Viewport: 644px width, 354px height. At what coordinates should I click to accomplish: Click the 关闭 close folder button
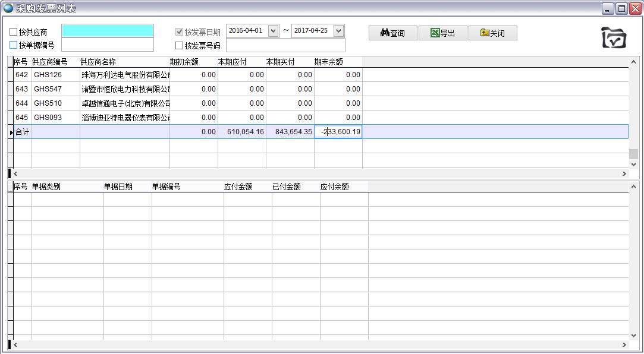pyautogui.click(x=492, y=33)
